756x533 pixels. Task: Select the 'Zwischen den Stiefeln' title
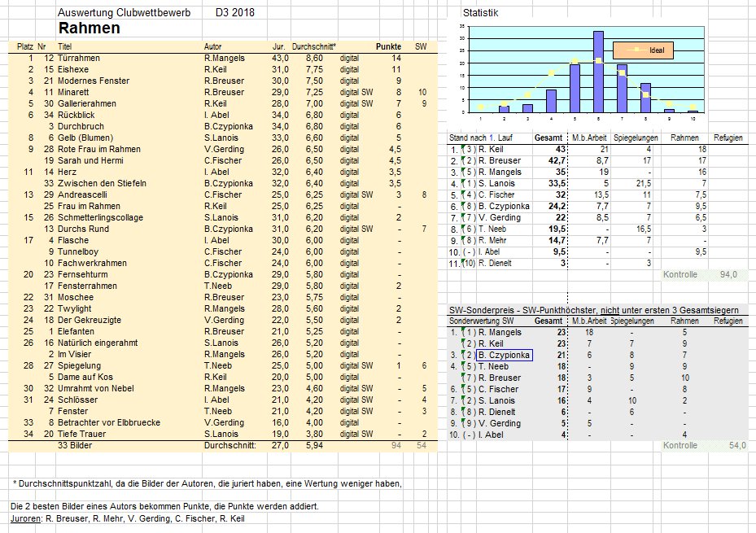pyautogui.click(x=102, y=184)
